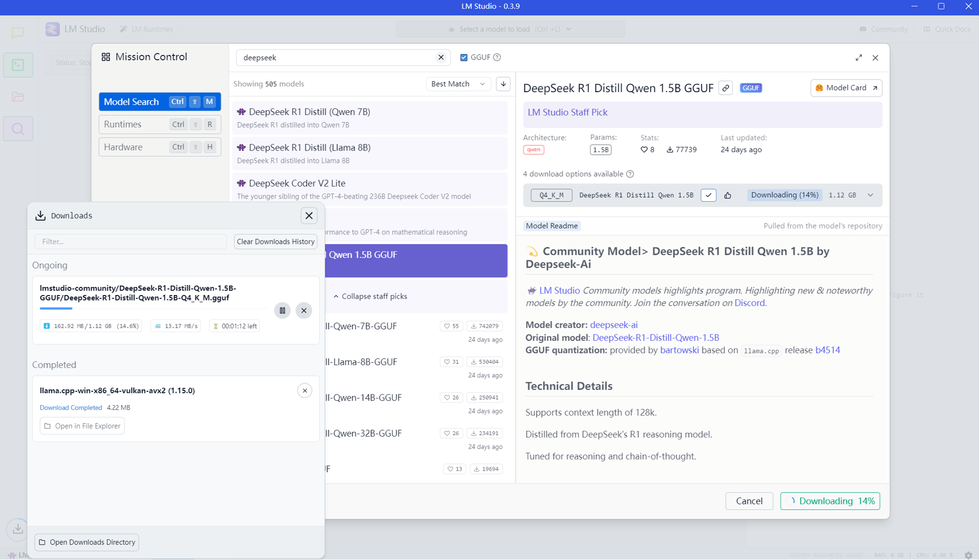Select the highlighted Qwen 1.5B GGUF result

[x=416, y=261]
